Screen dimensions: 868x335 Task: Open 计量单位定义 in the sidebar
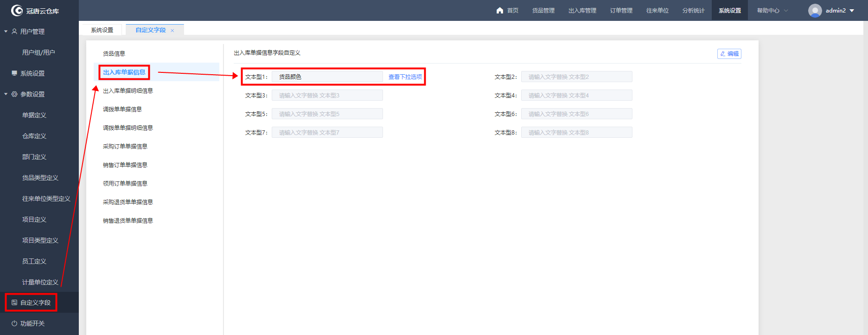(x=40, y=282)
